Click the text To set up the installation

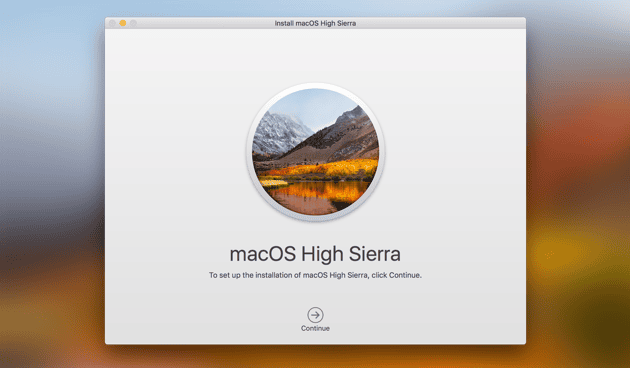click(315, 275)
